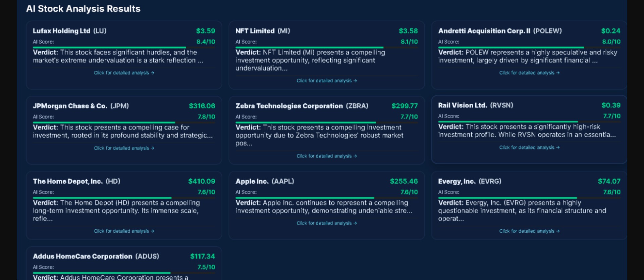The height and width of the screenshot is (280, 644).
Task: Click Evergy's AI score progress bar
Action: 529,198
